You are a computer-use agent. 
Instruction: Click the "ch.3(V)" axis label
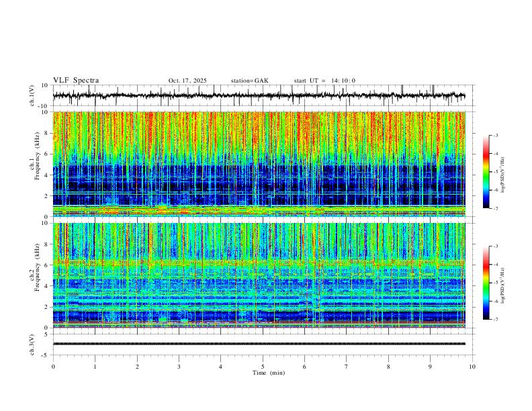tap(32, 345)
